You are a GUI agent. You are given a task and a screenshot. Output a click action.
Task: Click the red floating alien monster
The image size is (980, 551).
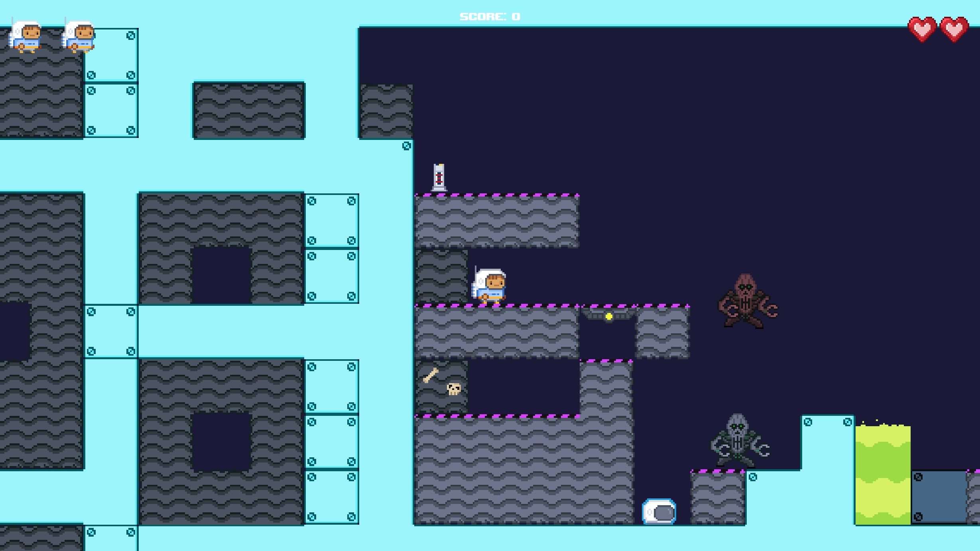point(746,302)
